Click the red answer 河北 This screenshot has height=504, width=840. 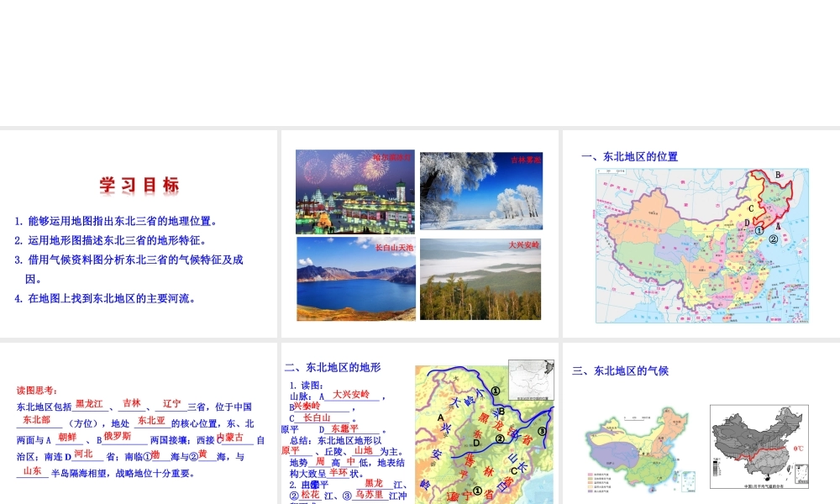coord(83,454)
